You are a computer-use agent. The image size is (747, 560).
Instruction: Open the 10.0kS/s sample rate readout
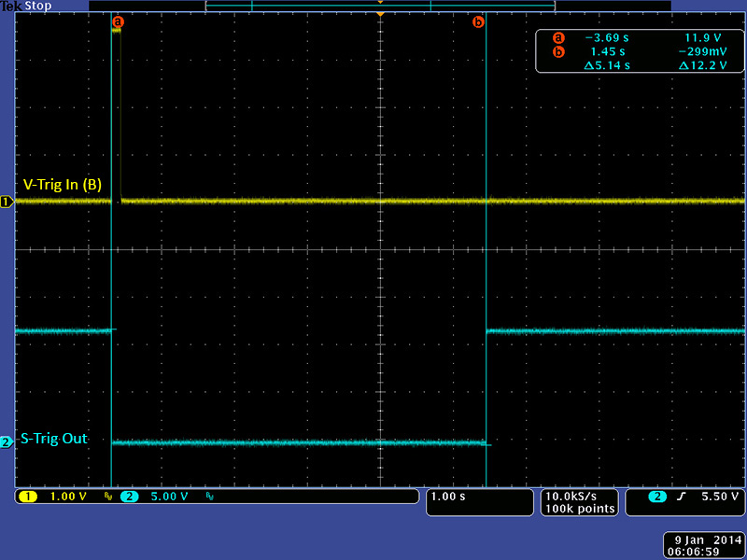[580, 497]
